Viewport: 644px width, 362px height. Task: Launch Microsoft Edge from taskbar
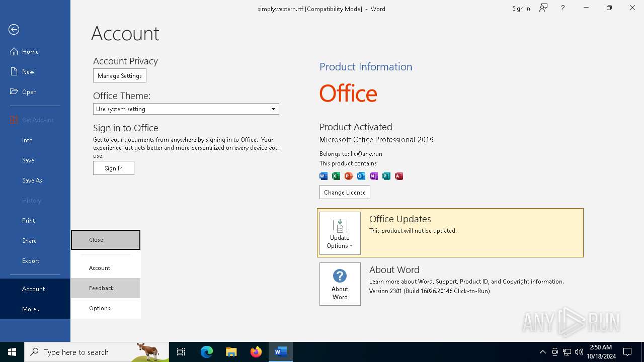tap(207, 352)
